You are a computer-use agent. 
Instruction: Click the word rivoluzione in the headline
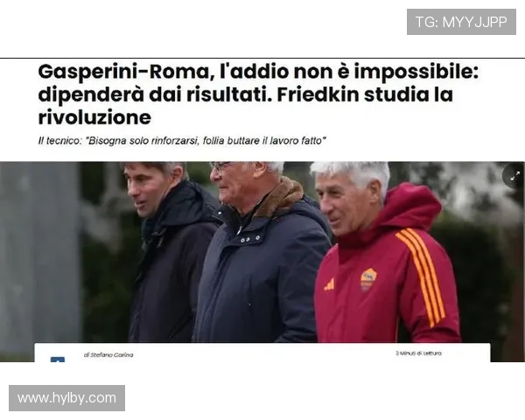pyautogui.click(x=94, y=117)
